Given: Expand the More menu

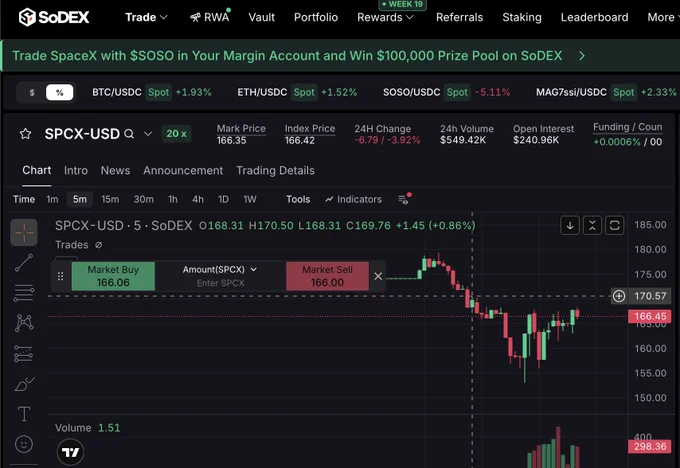Looking at the screenshot, I should [663, 17].
